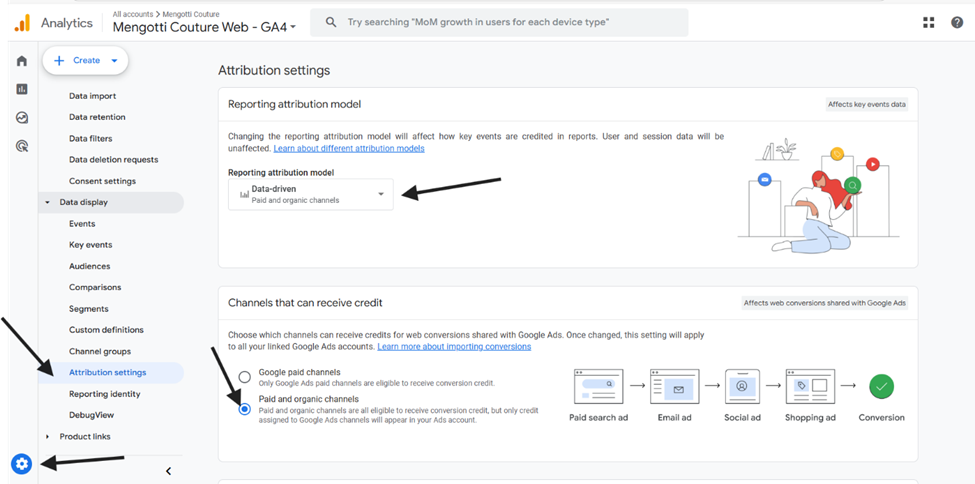
Task: Open the Google apps grid icon
Action: pos(928,22)
